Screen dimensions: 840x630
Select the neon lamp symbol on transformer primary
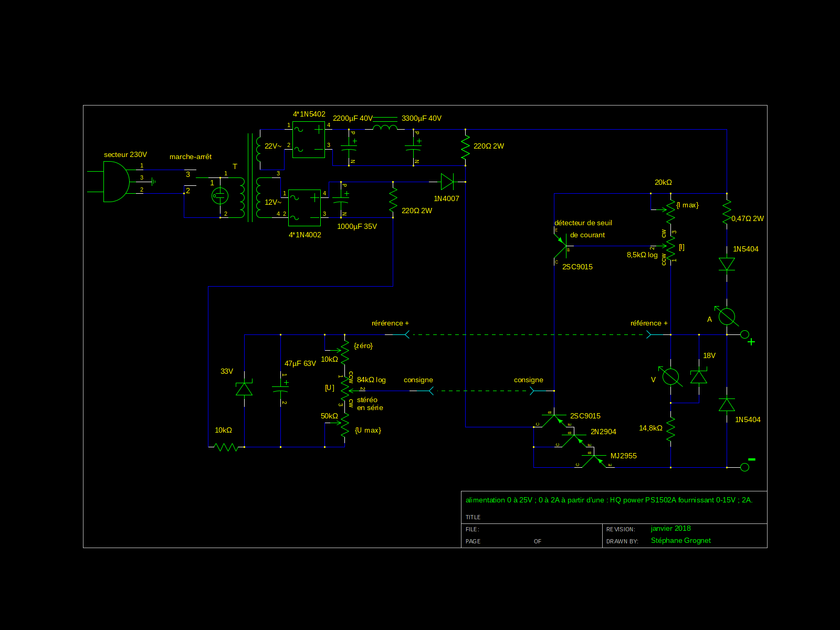click(x=220, y=196)
